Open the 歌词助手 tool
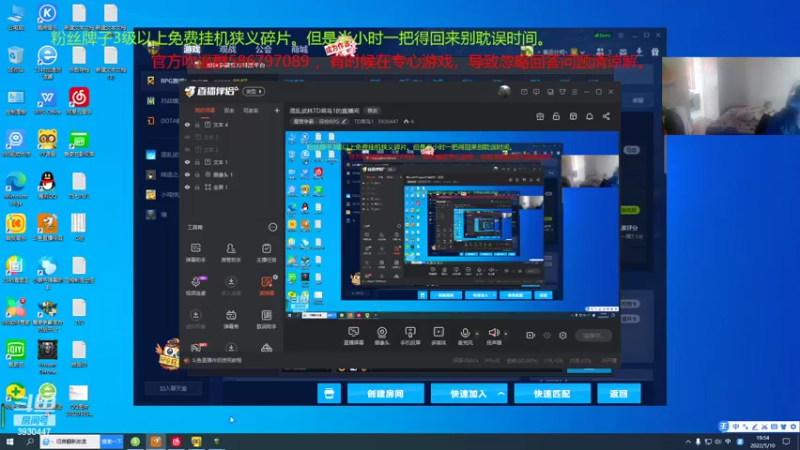 pos(266,319)
